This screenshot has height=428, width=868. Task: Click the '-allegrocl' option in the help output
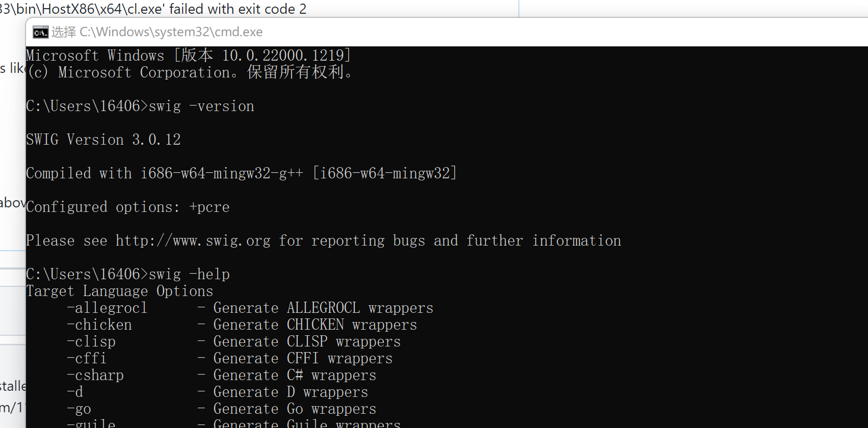click(107, 307)
